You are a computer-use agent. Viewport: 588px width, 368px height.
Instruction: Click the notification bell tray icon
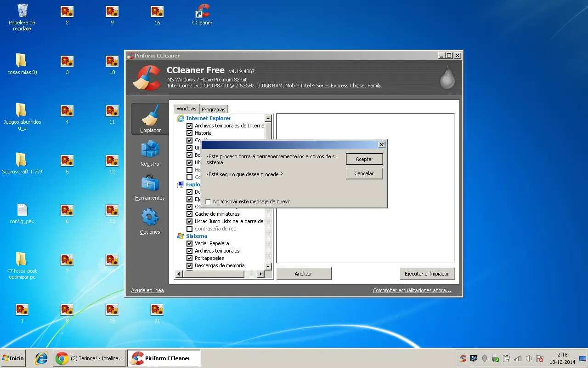tap(485, 358)
